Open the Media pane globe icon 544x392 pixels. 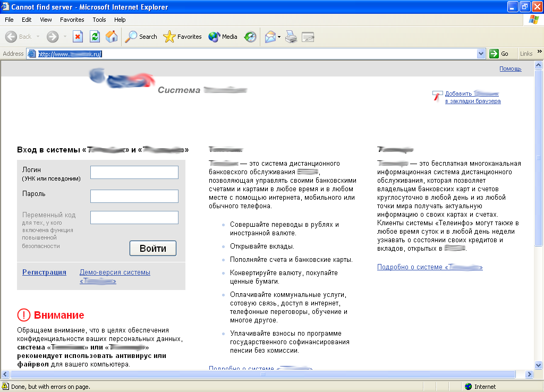click(223, 37)
